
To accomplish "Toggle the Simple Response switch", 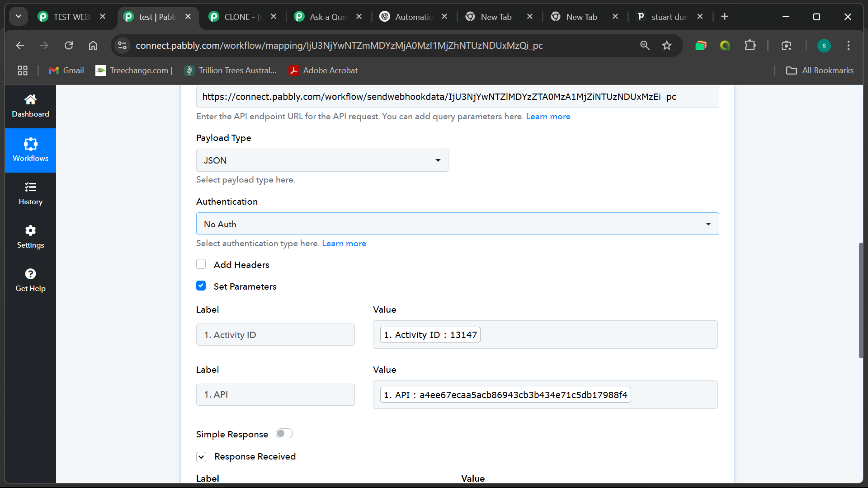I will (284, 434).
